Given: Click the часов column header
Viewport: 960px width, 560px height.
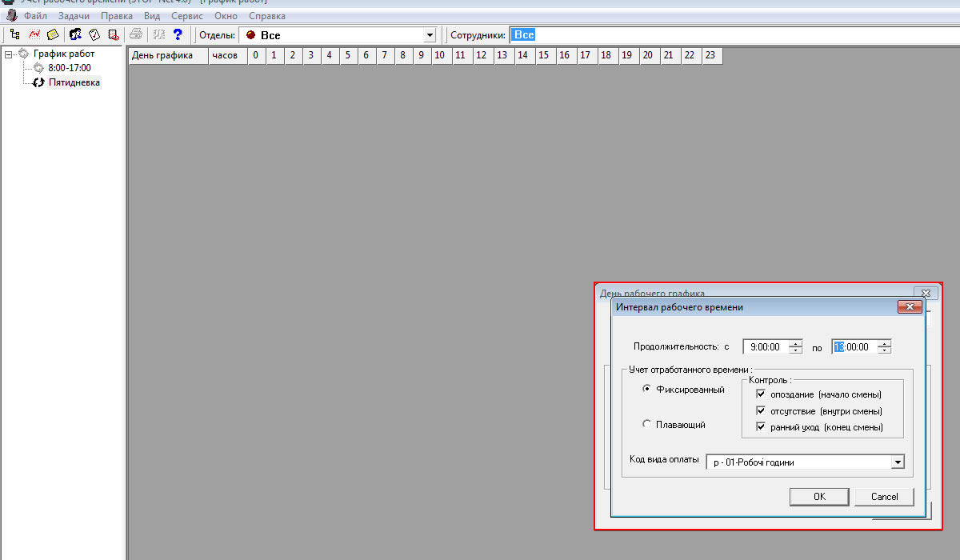Looking at the screenshot, I should click(228, 55).
